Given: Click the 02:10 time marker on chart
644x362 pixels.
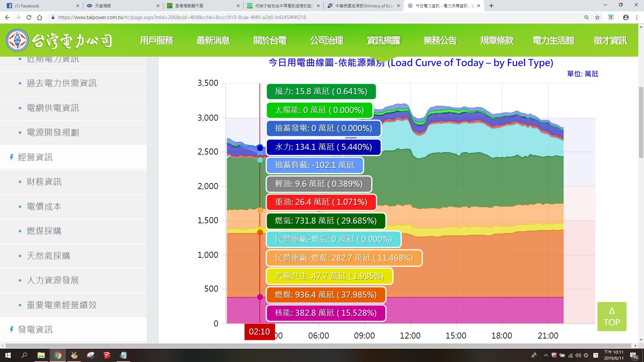Looking at the screenshot, I should point(260,331).
